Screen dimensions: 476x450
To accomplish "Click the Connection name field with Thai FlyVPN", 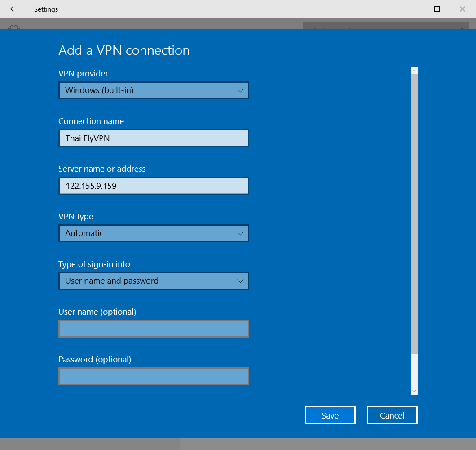I will pos(154,138).
